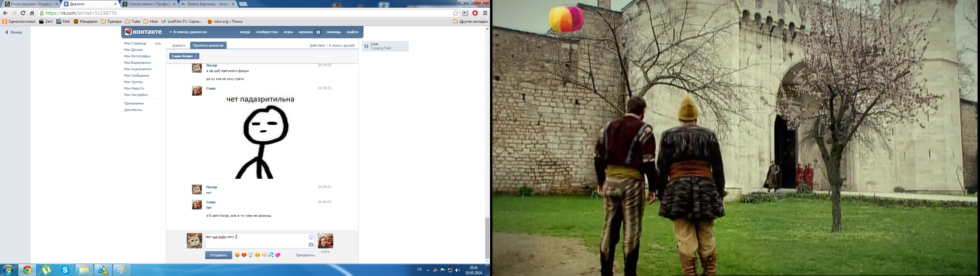Open Мои Аудиозаписи in sidebar

138,69
